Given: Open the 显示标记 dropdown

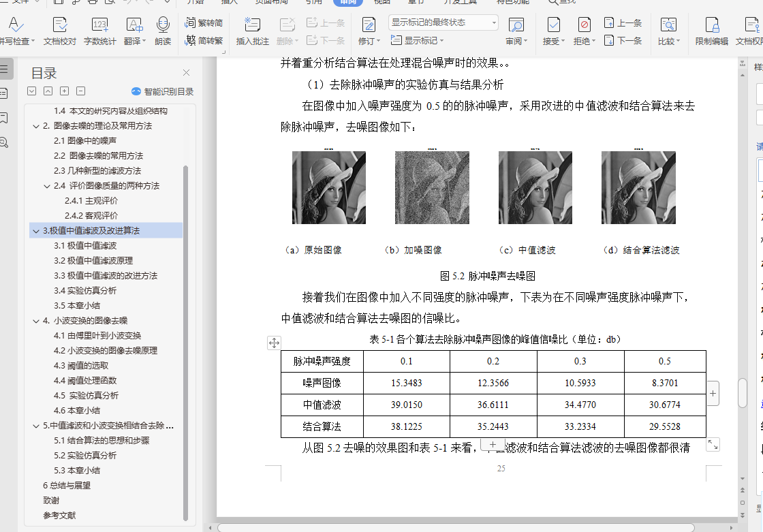Looking at the screenshot, I should click(x=418, y=40).
